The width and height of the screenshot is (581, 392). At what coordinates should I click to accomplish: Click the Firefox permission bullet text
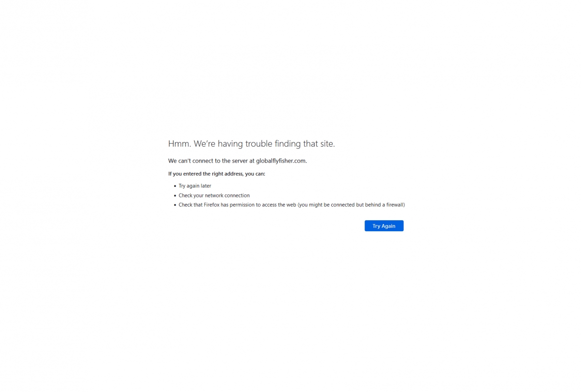pos(291,205)
